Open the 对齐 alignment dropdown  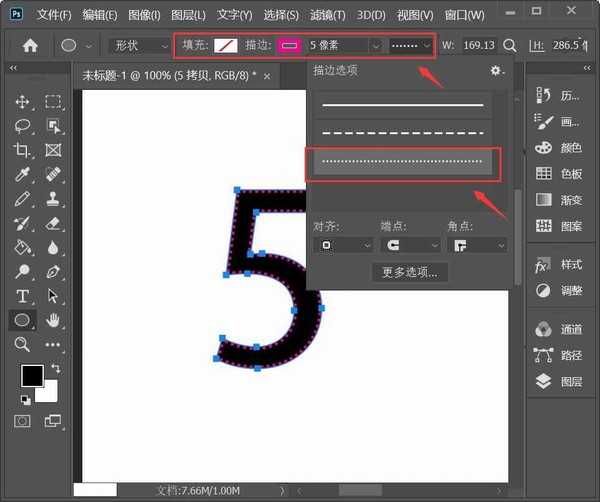point(342,245)
